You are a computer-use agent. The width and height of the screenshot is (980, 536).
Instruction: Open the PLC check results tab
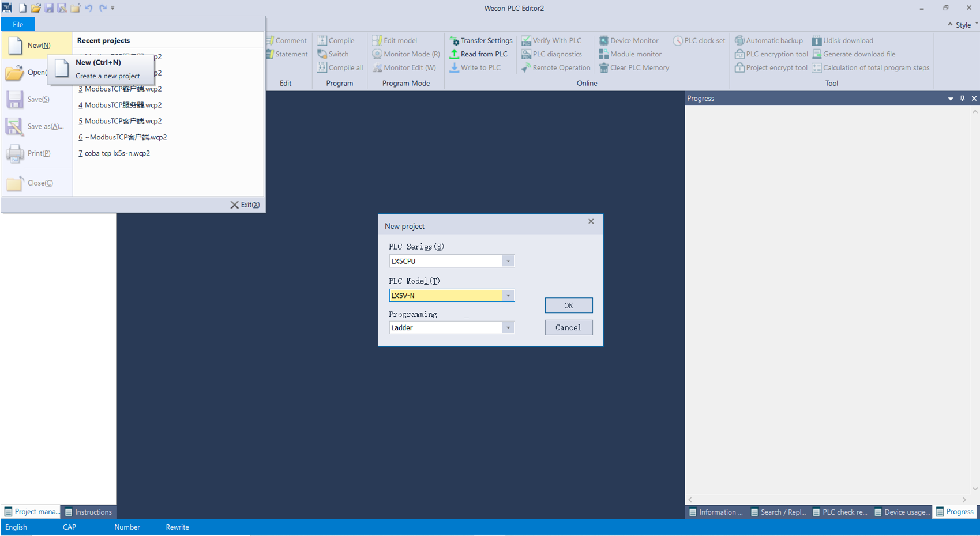tap(840, 512)
